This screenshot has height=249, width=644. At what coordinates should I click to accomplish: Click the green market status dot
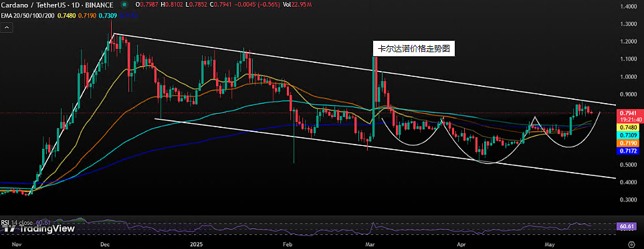(124, 5)
